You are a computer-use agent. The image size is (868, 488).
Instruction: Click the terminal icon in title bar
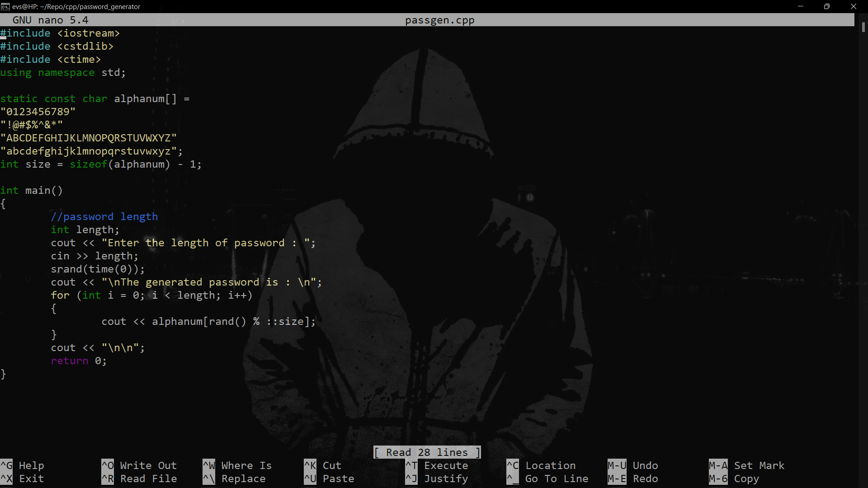5,6
